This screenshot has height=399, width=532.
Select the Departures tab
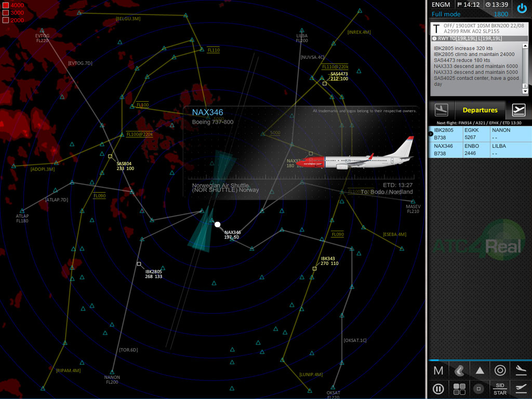click(x=480, y=110)
